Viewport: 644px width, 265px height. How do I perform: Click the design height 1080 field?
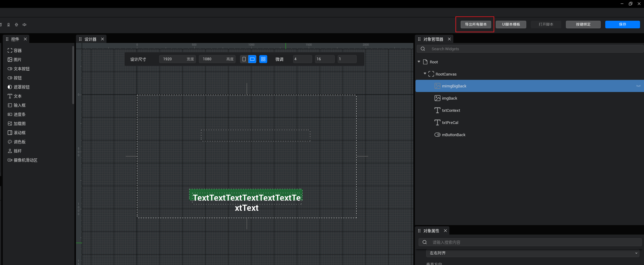point(217,59)
